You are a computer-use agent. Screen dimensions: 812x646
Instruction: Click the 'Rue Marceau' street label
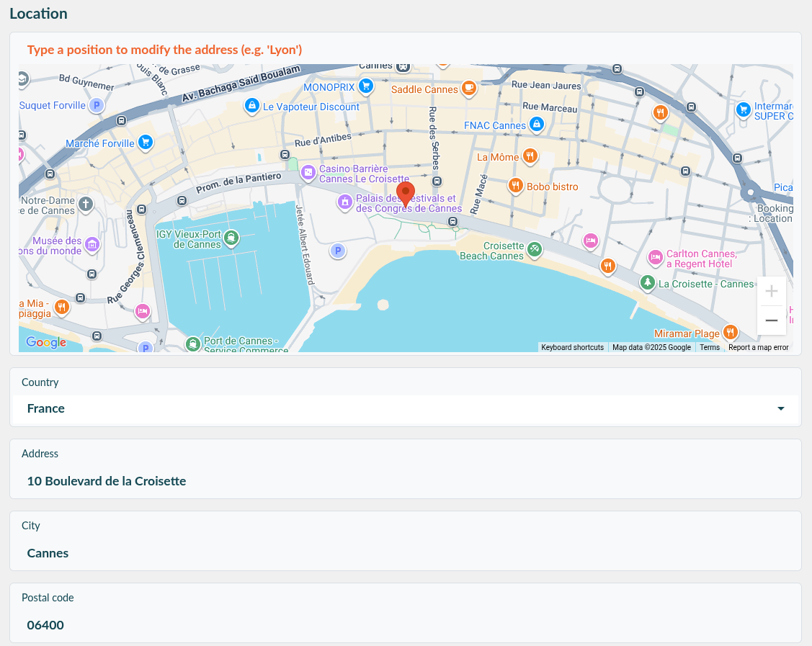click(550, 107)
